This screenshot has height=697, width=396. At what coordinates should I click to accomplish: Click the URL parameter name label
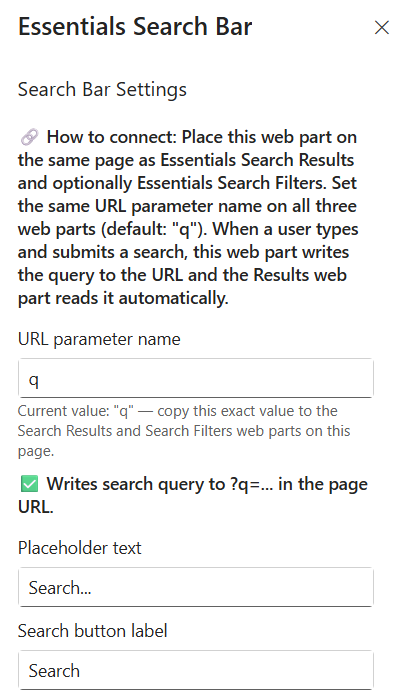click(99, 339)
